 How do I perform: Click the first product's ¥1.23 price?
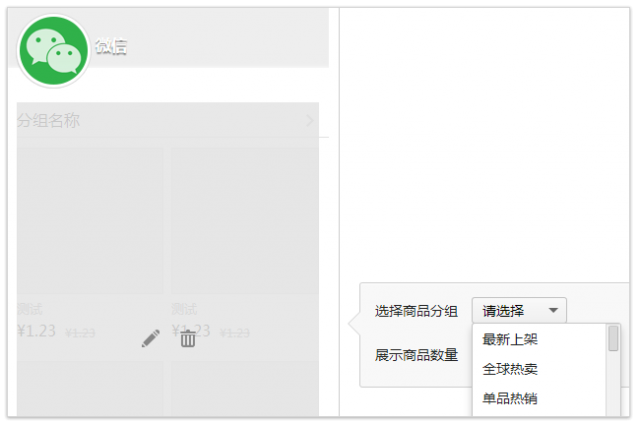click(x=37, y=331)
